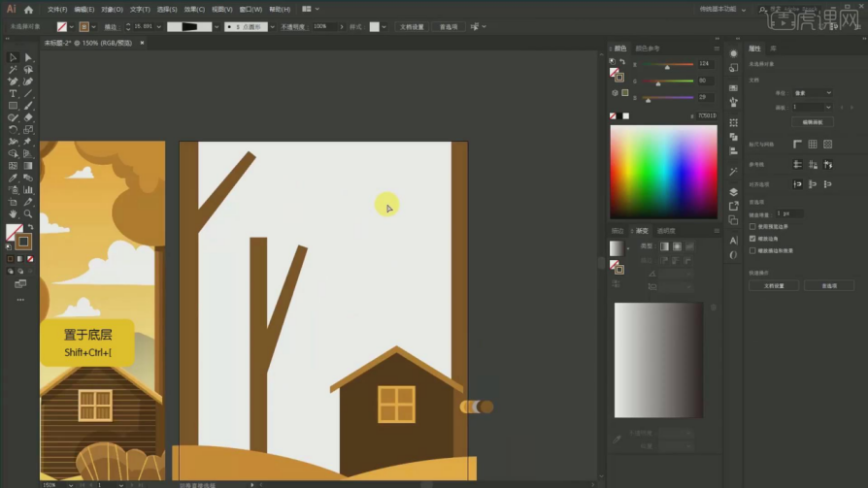The image size is (868, 488).
Task: Select the Magic Wand tool
Action: pyautogui.click(x=13, y=70)
